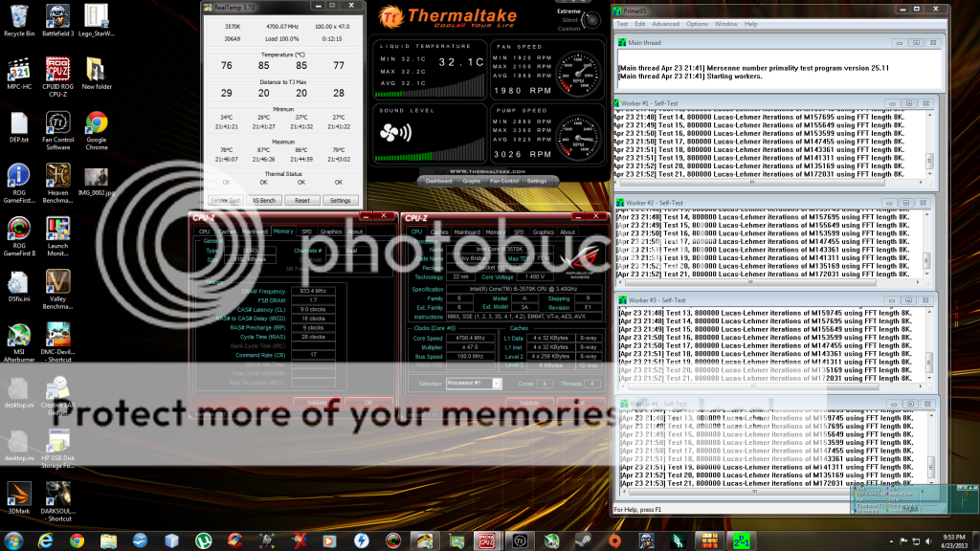
Task: Open the Advanced menu in Prime95
Action: [x=666, y=24]
